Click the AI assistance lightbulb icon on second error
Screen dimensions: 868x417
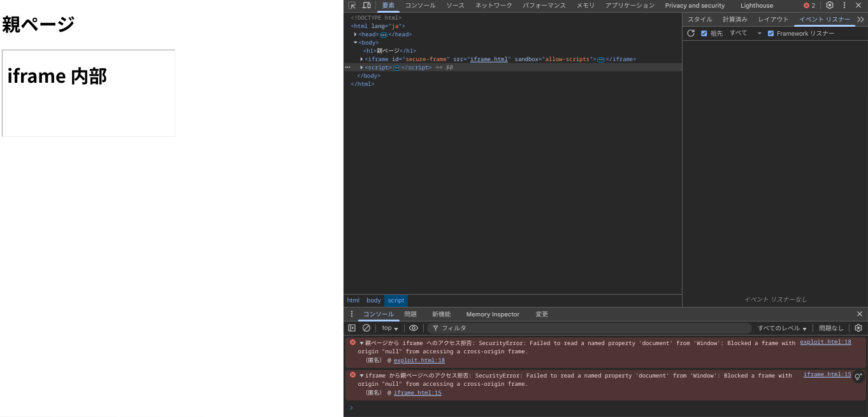858,377
